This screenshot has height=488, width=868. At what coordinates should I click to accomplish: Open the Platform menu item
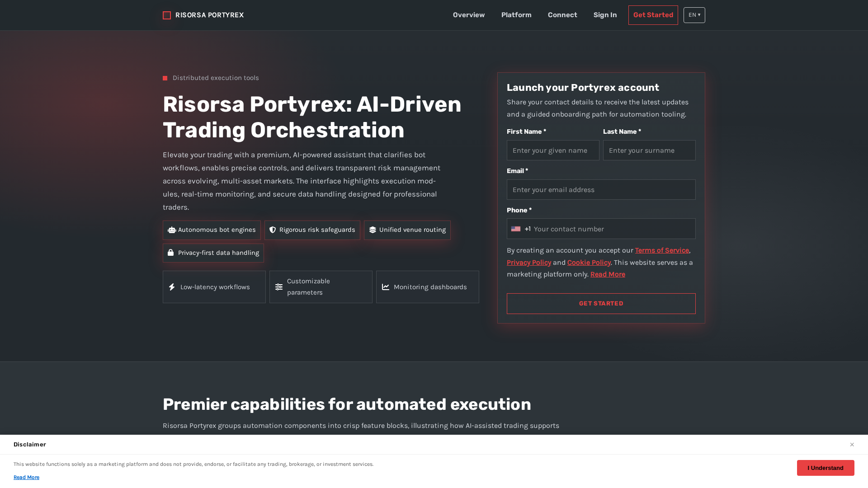[516, 15]
